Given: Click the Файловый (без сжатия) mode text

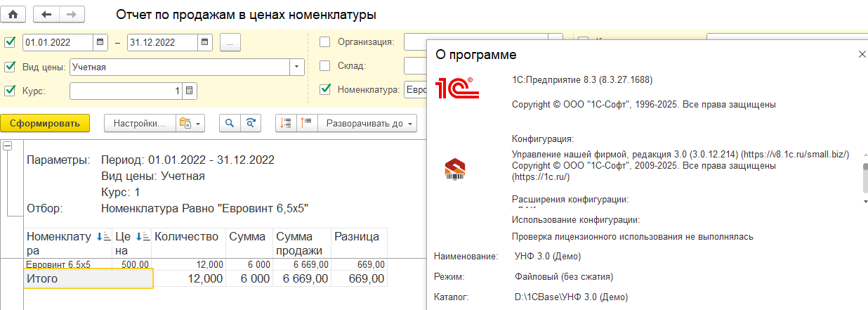Looking at the screenshot, I should 564,276.
